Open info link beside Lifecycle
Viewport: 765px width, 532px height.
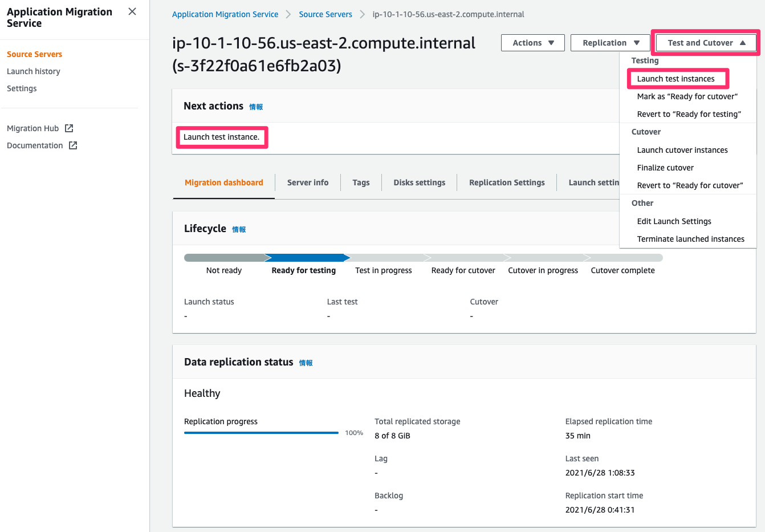click(x=239, y=229)
